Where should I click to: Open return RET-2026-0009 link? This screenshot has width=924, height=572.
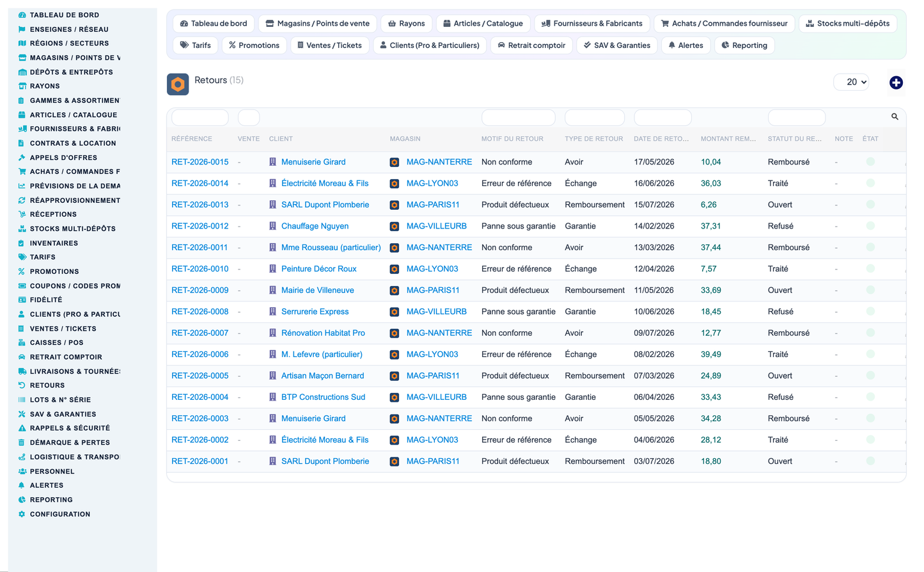tap(200, 290)
